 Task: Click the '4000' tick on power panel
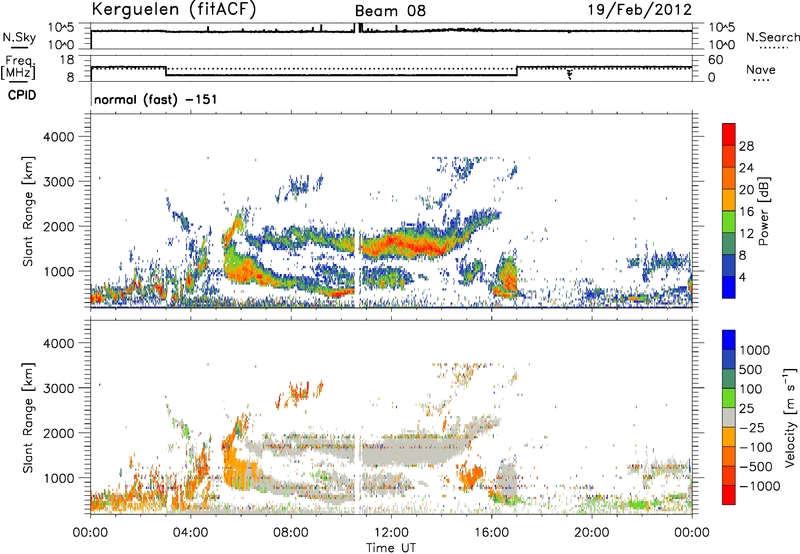59,137
